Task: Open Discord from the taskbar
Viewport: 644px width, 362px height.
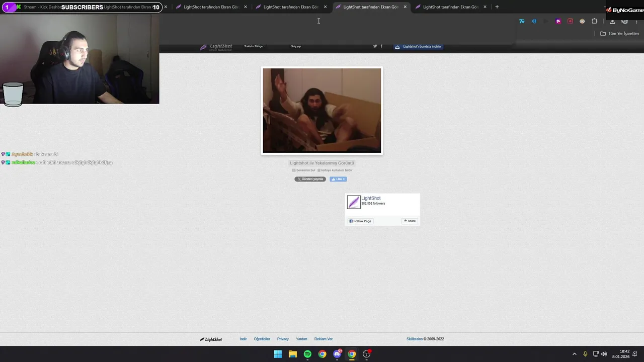Action: coord(337,354)
